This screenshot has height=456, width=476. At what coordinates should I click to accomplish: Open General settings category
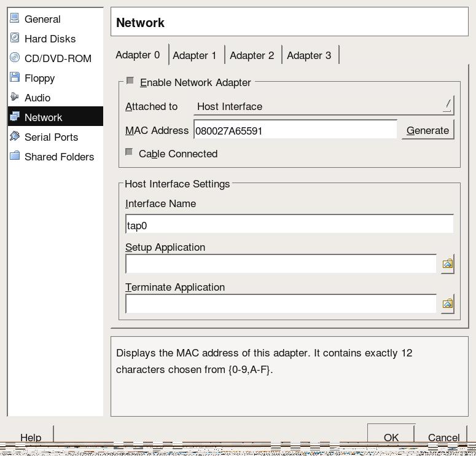(55, 19)
